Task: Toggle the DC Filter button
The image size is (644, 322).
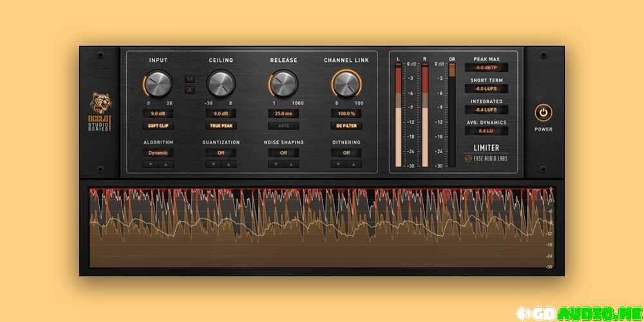Action: click(346, 126)
